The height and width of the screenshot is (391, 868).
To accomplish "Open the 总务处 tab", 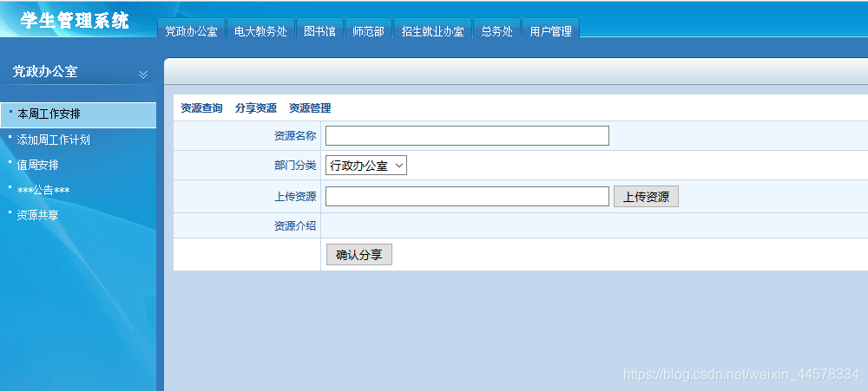I will (496, 29).
